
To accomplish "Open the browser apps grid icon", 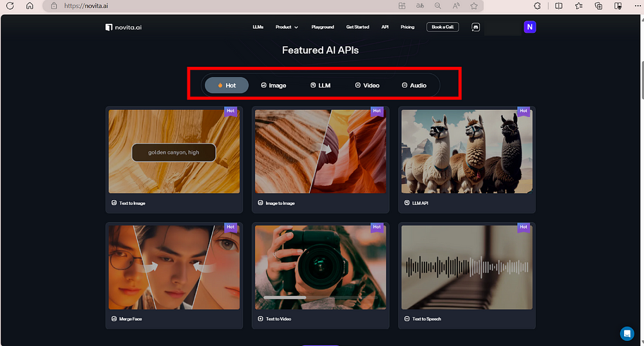I will [x=402, y=6].
